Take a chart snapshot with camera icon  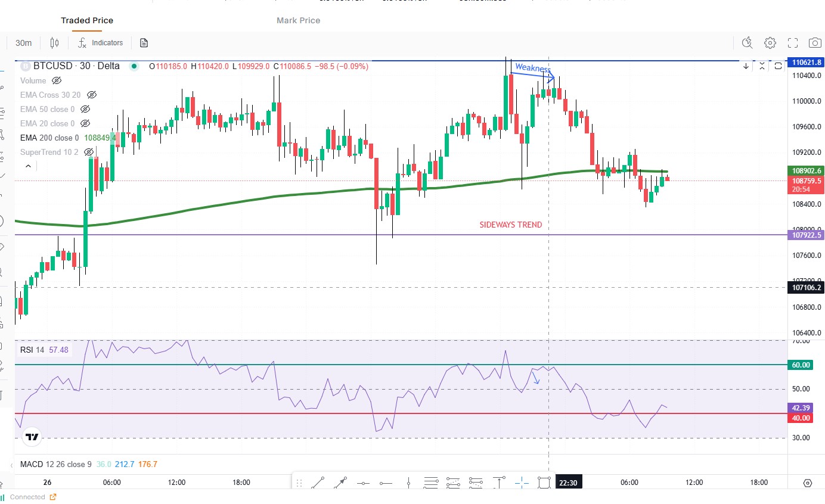click(815, 43)
